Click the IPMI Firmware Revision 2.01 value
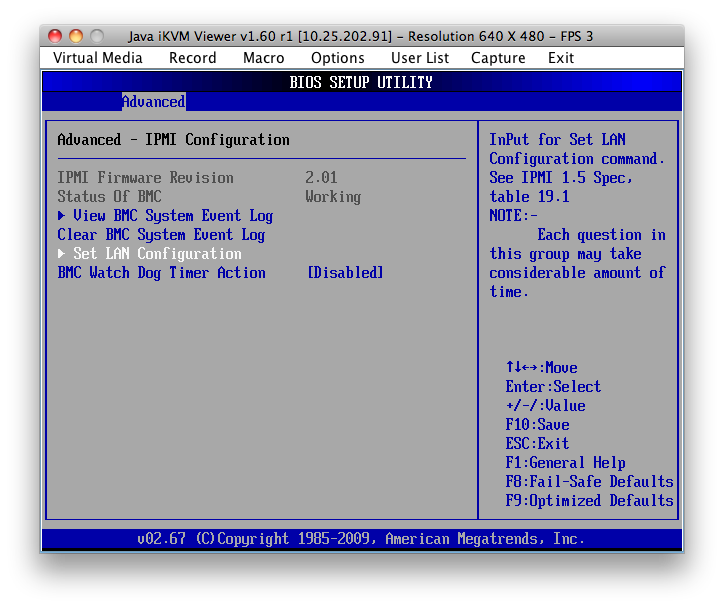 [x=321, y=178]
